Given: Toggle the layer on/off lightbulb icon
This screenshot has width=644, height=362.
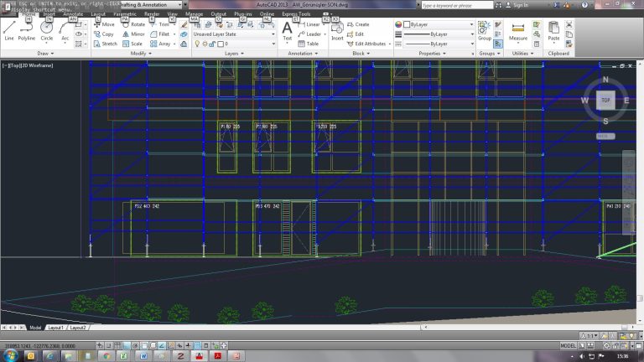Looking at the screenshot, I should pyautogui.click(x=198, y=44).
